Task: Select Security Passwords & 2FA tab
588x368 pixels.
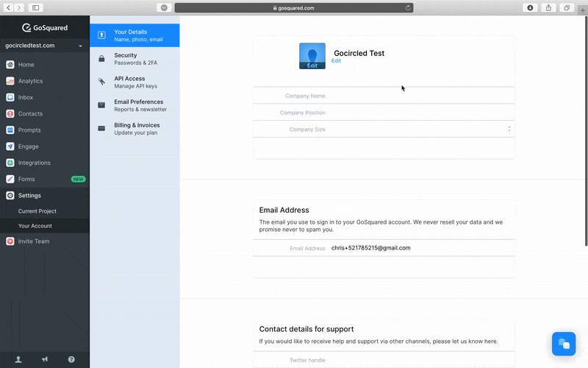Action: click(135, 59)
